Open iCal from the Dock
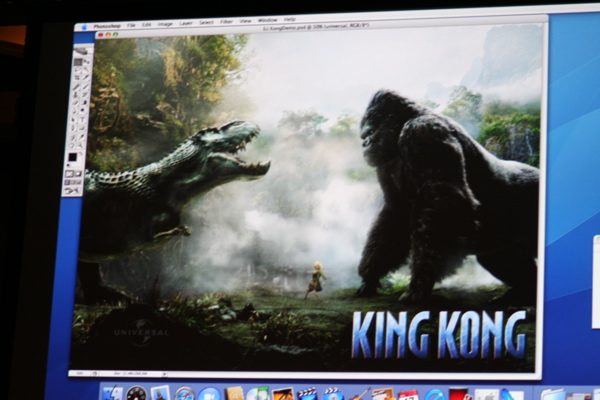Image resolution: width=600 pixels, height=400 pixels. [407, 395]
